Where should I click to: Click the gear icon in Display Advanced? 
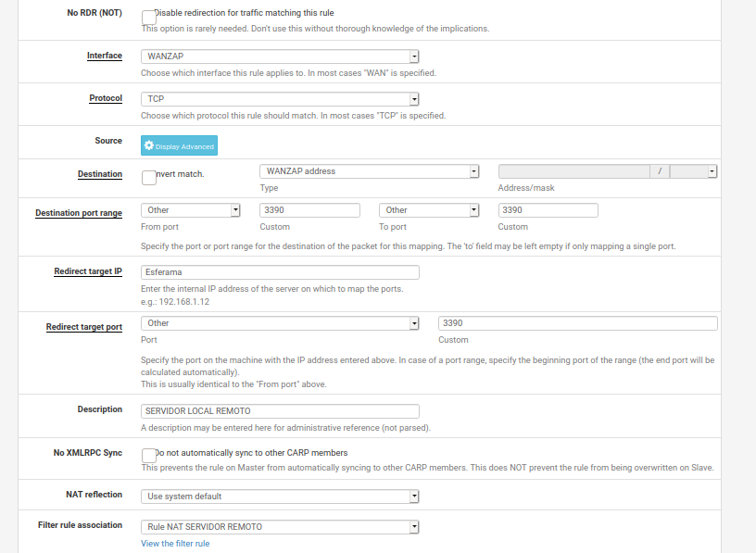pos(149,146)
